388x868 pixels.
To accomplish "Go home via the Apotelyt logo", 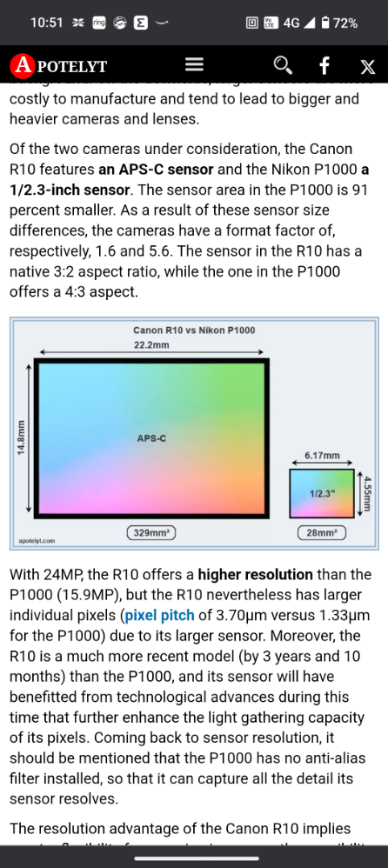I will (x=58, y=66).
